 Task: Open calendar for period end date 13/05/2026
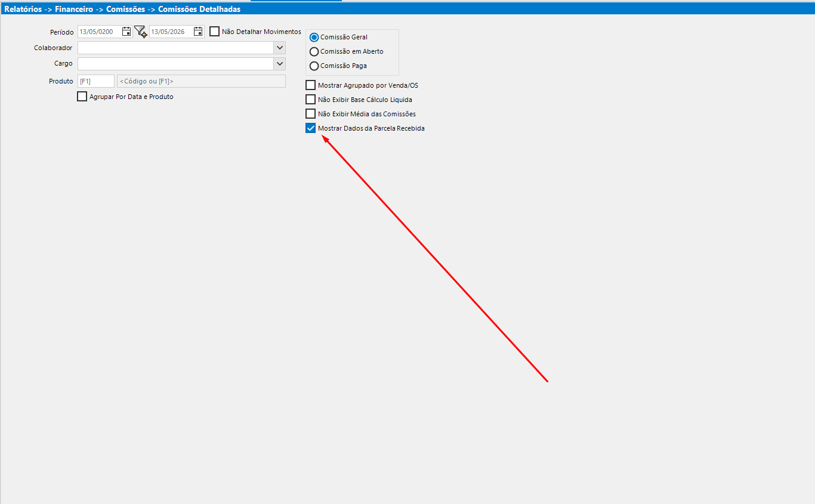[x=198, y=32]
